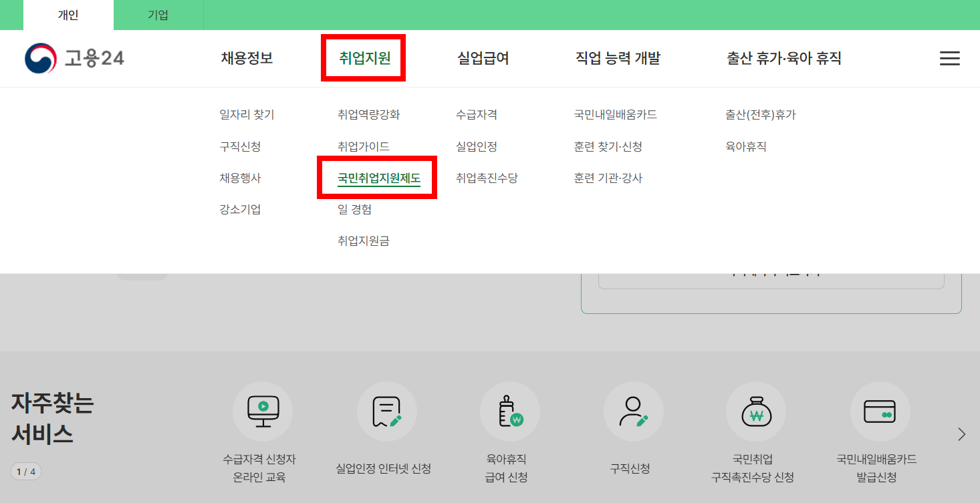Open the 취업지원 menu
This screenshot has width=980, height=503.
pyautogui.click(x=363, y=58)
